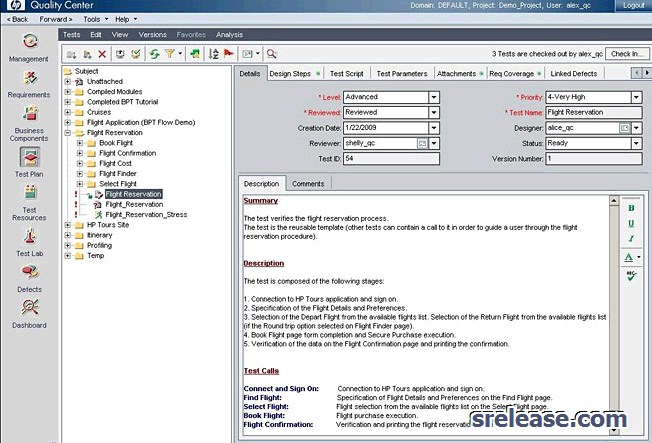Open the Reviewed dropdown
This screenshot has height=443, width=652.
[434, 113]
